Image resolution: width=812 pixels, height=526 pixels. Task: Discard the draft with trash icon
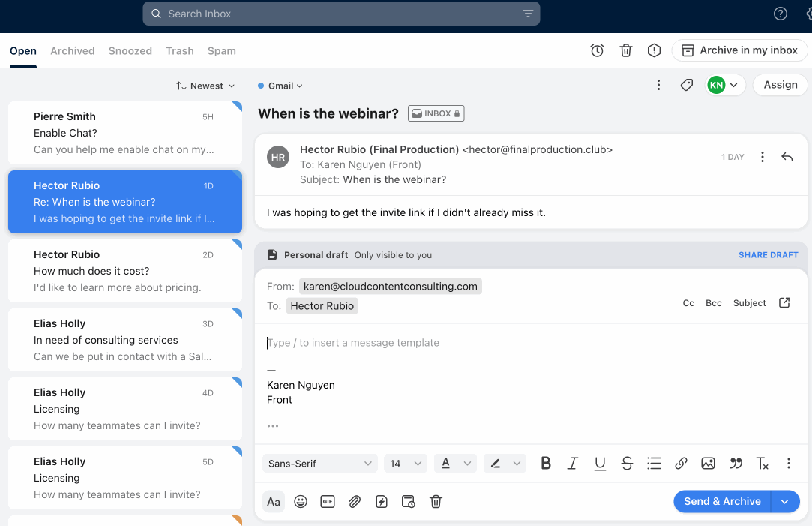(436, 502)
